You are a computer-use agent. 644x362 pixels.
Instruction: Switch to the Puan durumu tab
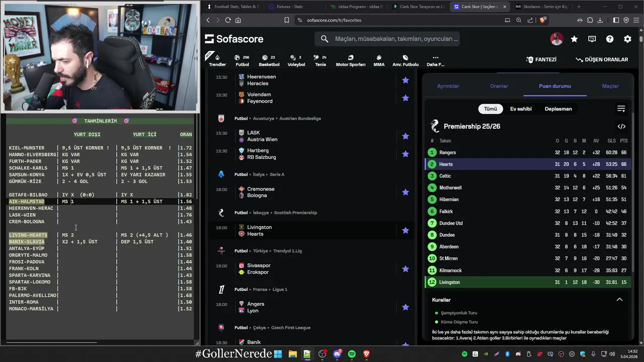click(555, 86)
